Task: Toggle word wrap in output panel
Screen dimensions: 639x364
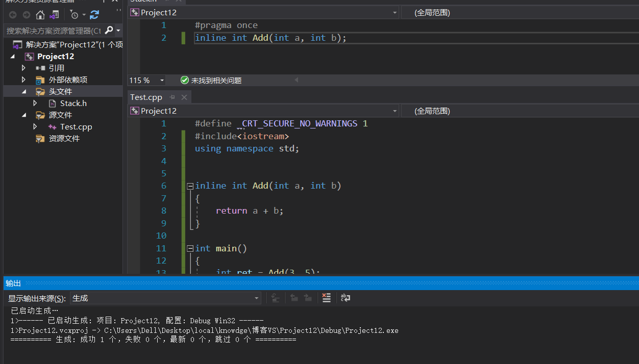Action: pos(346,298)
